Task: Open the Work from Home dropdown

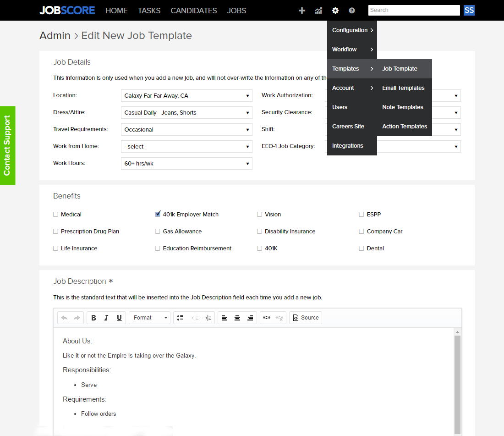Action: click(x=186, y=146)
